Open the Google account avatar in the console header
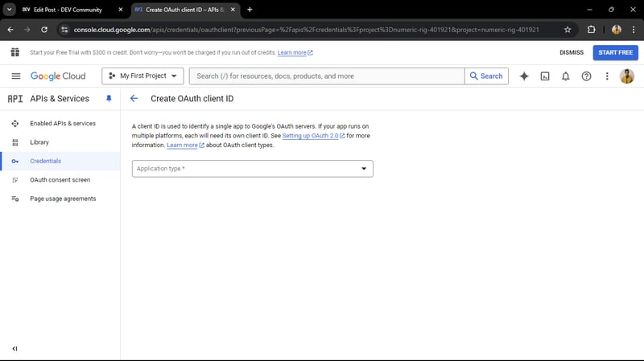 627,76
